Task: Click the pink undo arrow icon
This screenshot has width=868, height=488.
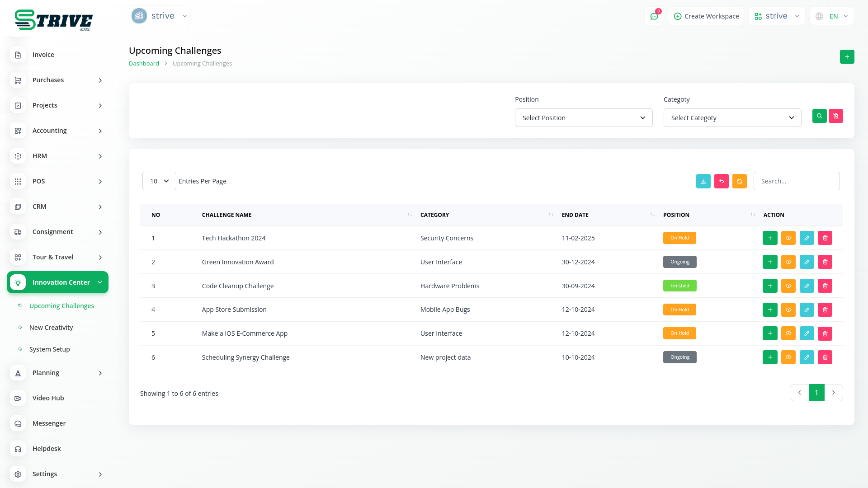Action: click(x=721, y=181)
